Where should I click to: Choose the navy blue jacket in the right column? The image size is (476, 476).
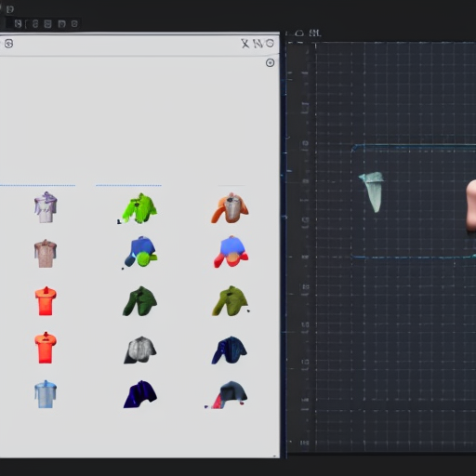(x=230, y=350)
